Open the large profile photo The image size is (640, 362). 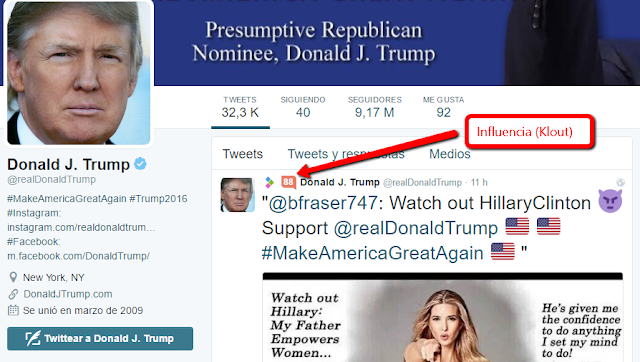(78, 73)
